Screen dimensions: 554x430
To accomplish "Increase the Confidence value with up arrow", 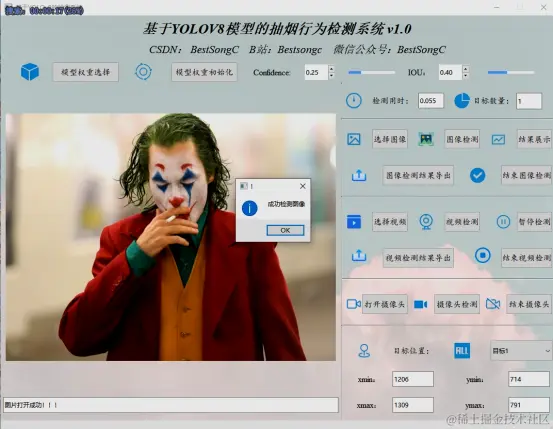I will pyautogui.click(x=331, y=68).
